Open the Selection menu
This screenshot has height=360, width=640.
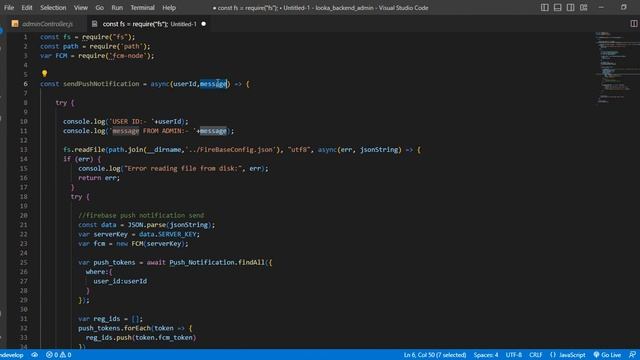pos(53,8)
